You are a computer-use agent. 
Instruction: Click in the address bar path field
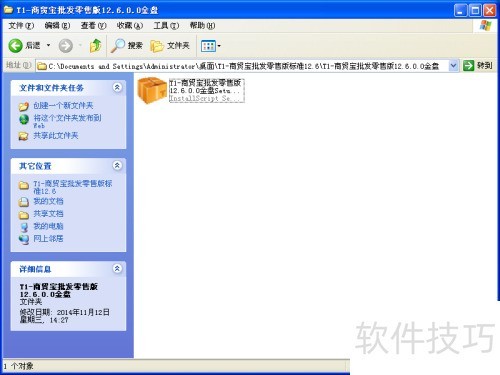point(243,66)
